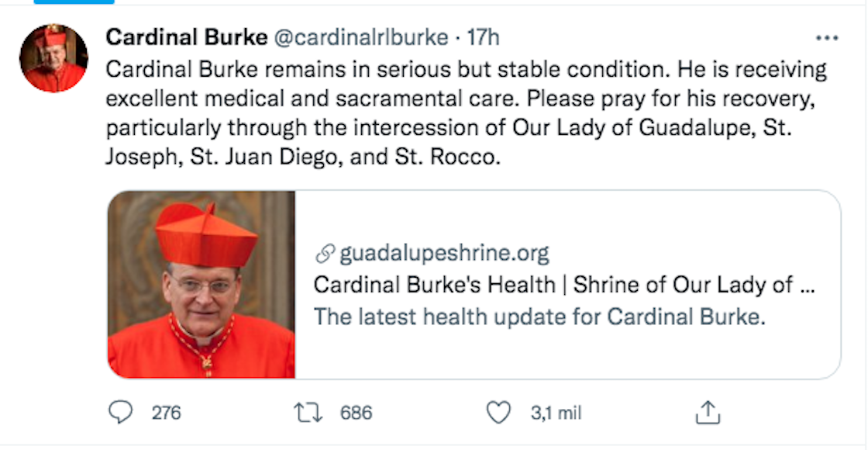Click the @cardinalrlburke handle
The image size is (868, 450).
pos(359,36)
